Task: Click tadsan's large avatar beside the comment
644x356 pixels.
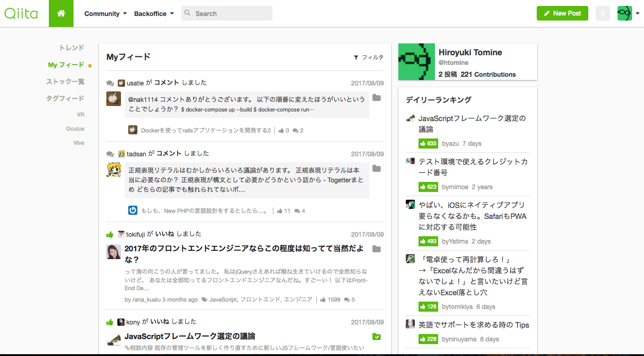Action: (114, 170)
